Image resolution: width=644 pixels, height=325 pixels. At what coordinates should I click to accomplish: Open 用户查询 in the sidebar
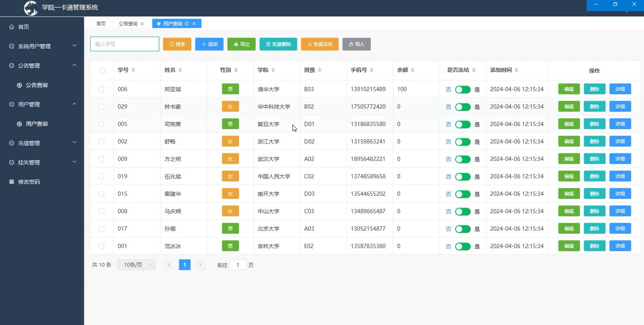coord(42,124)
